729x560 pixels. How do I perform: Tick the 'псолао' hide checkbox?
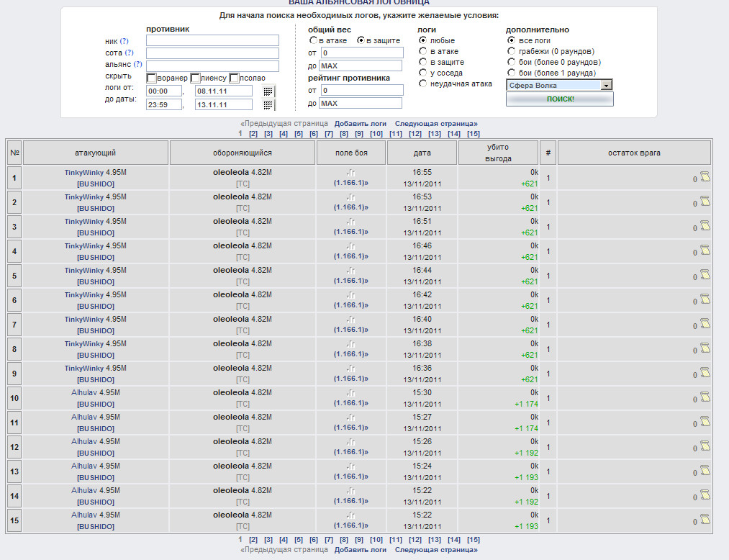click(235, 78)
